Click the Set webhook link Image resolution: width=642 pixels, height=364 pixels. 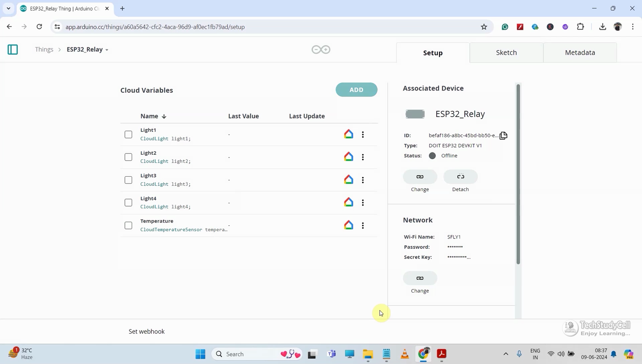click(147, 331)
